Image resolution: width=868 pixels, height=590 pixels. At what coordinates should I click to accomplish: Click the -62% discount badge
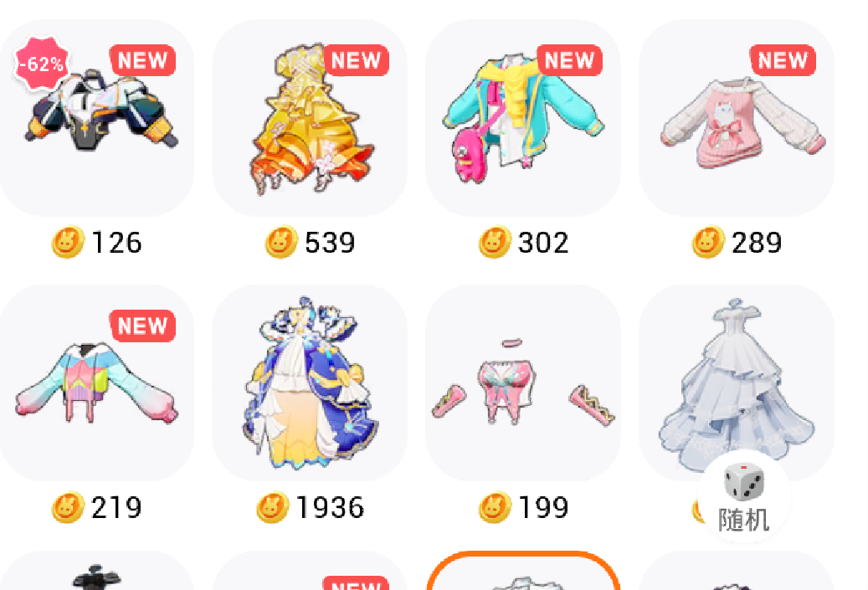click(42, 64)
